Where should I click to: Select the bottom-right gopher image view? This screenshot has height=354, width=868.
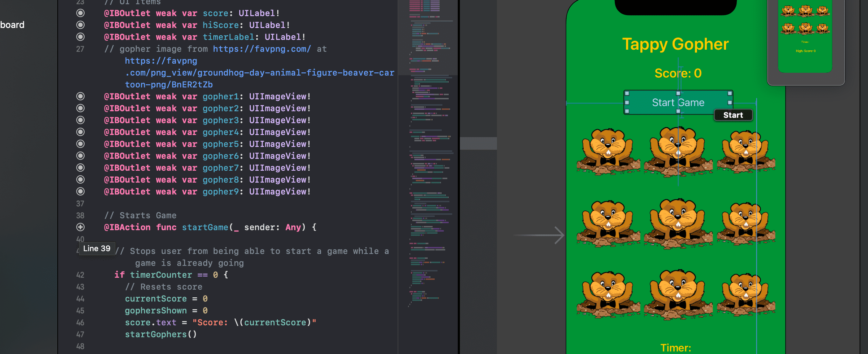(746, 295)
